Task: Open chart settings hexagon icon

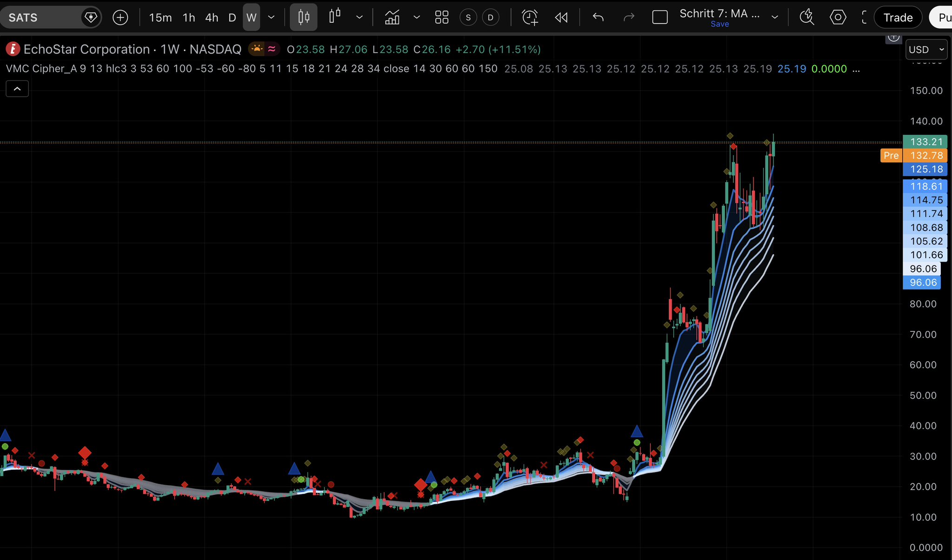Action: tap(838, 18)
